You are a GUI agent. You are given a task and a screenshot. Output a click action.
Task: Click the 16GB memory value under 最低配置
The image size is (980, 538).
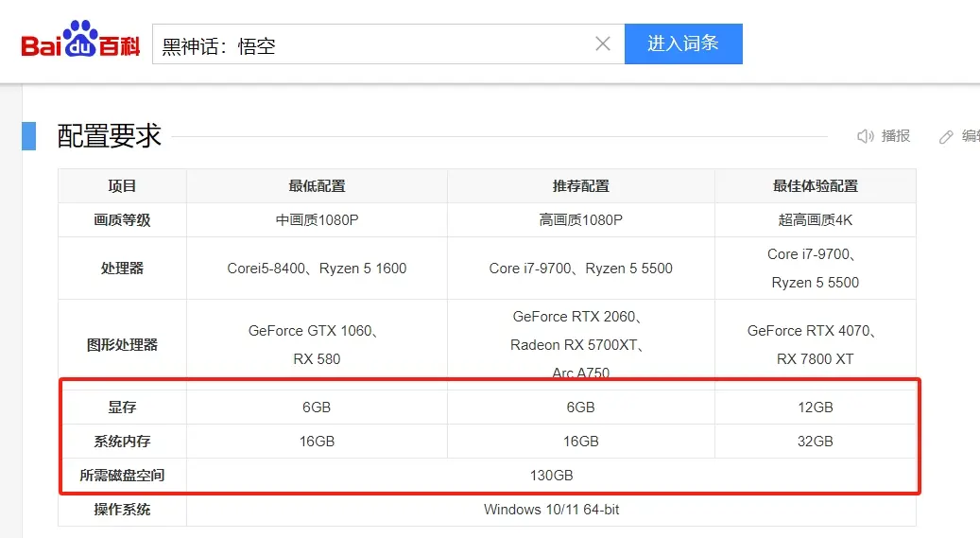coord(317,441)
